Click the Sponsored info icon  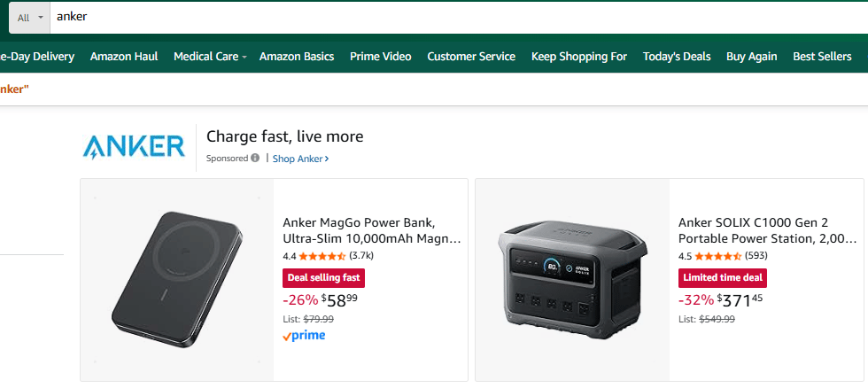click(x=255, y=159)
